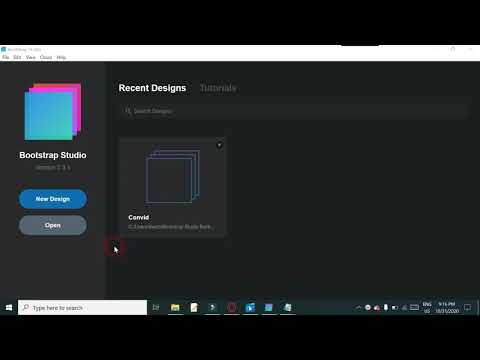
Task: Click the red circular recorder taskbar icon
Action: tap(232, 307)
